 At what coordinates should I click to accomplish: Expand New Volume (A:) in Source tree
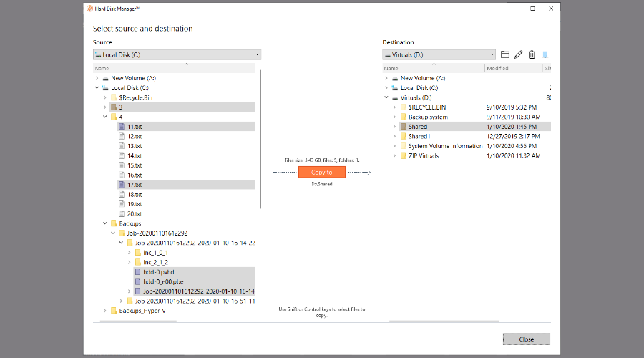point(97,78)
